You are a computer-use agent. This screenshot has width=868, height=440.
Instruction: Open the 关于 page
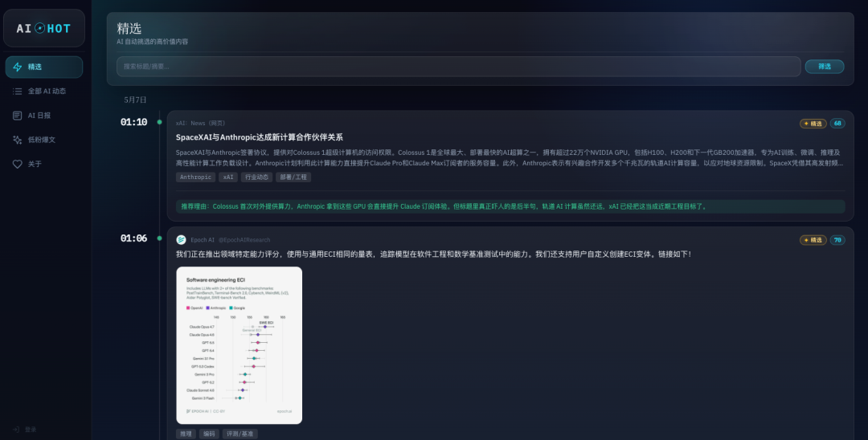coord(43,164)
